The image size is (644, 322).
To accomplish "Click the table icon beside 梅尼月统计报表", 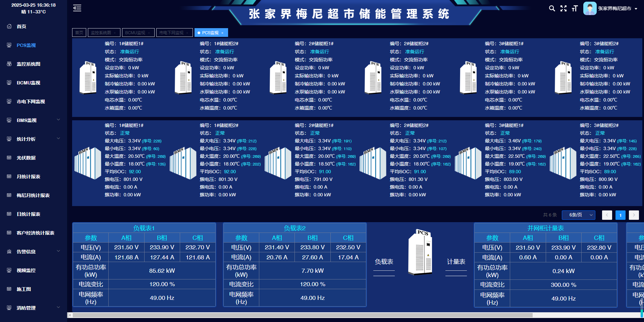I will coord(9,195).
